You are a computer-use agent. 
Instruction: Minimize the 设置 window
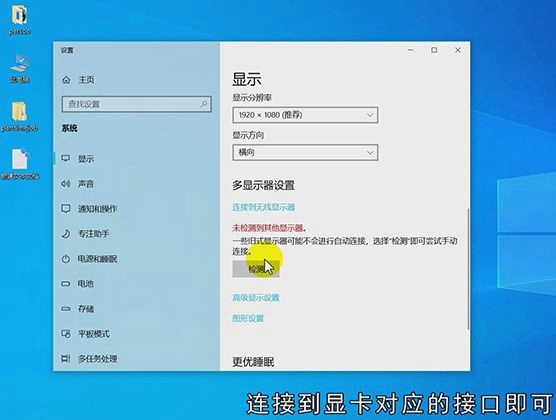click(x=411, y=50)
